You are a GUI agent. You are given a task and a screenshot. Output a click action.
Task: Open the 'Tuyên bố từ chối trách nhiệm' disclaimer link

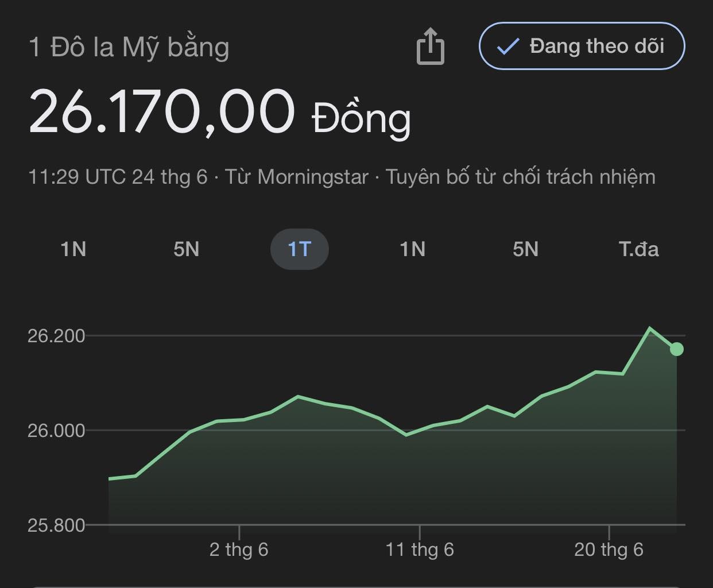[520, 177]
